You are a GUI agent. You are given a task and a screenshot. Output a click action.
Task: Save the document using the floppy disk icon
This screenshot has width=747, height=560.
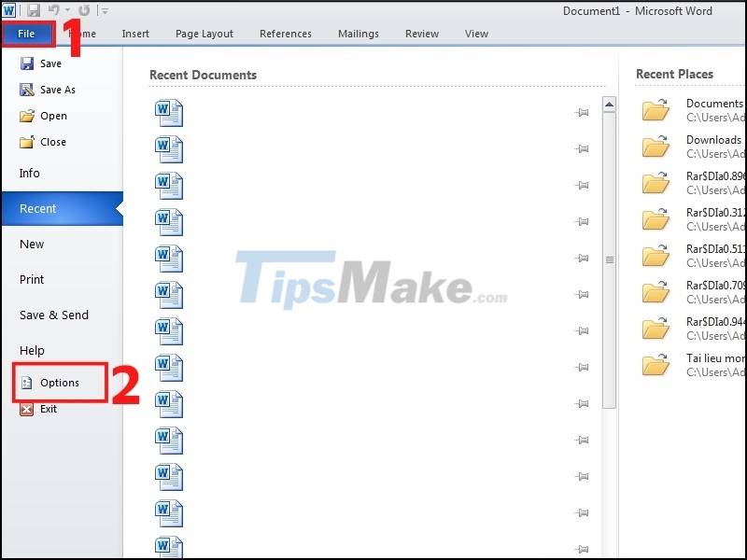point(33,9)
